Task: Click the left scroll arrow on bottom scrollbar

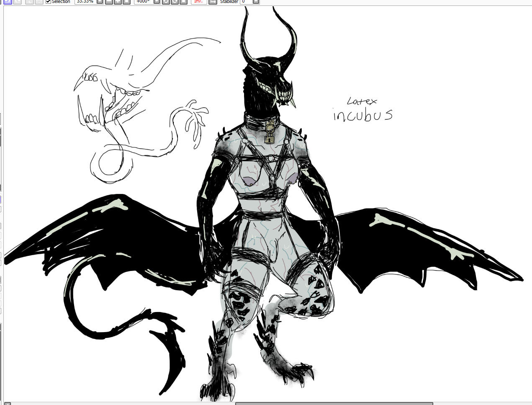Action: tap(7, 403)
